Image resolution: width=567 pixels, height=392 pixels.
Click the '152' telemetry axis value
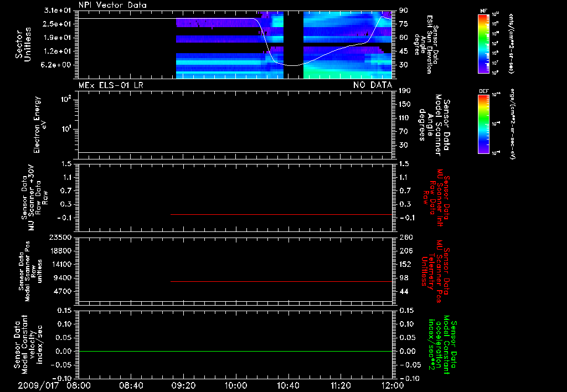(x=405, y=264)
